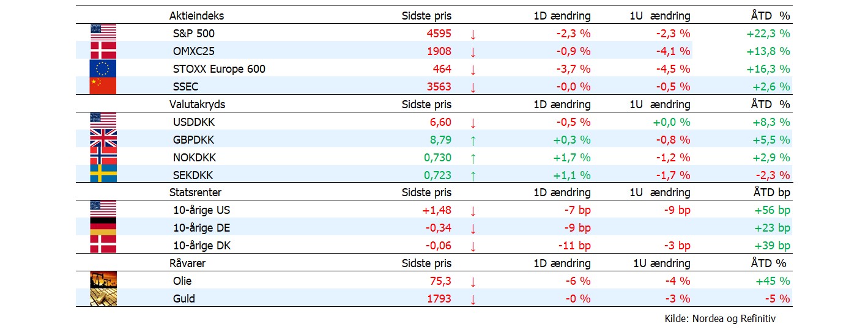Click the Danish flag next to OMXC25
The image size is (868, 330).
click(x=103, y=50)
